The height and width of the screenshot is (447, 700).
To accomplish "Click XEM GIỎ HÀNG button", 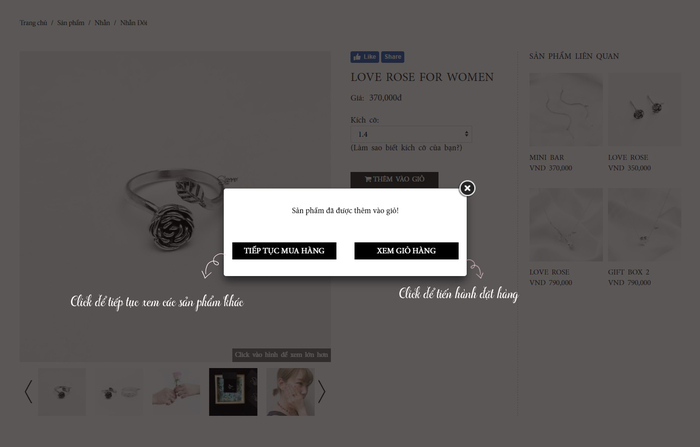I will (406, 251).
